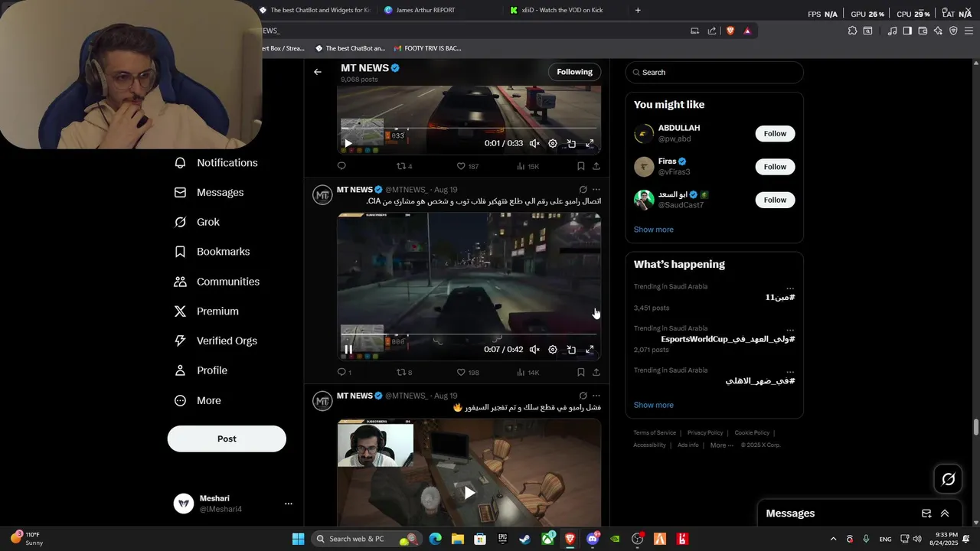
Task: Open options for the 3,451 posts trend
Action: pos(790,287)
